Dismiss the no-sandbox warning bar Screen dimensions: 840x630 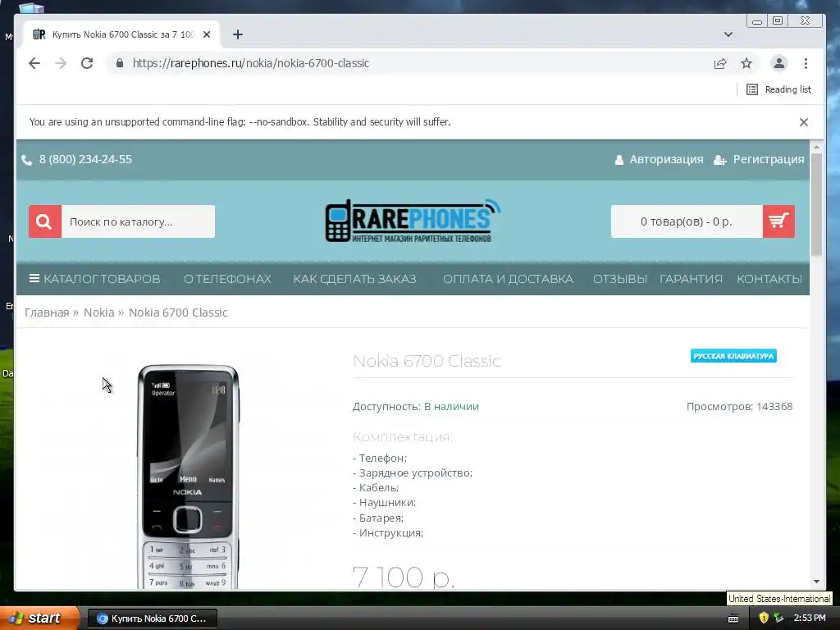click(804, 122)
